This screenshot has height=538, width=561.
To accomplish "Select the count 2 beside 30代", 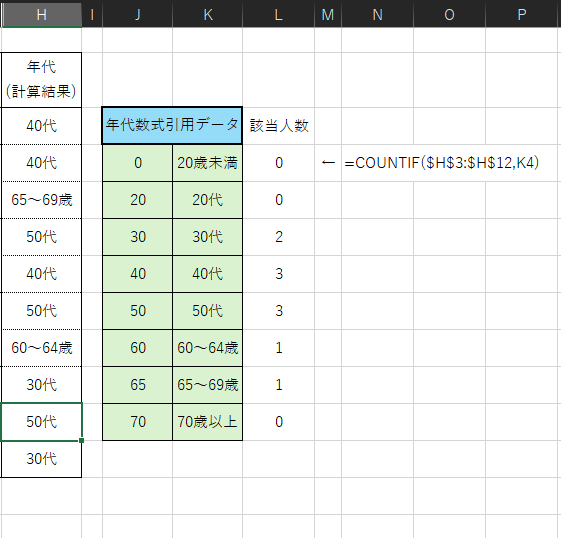I will [279, 237].
